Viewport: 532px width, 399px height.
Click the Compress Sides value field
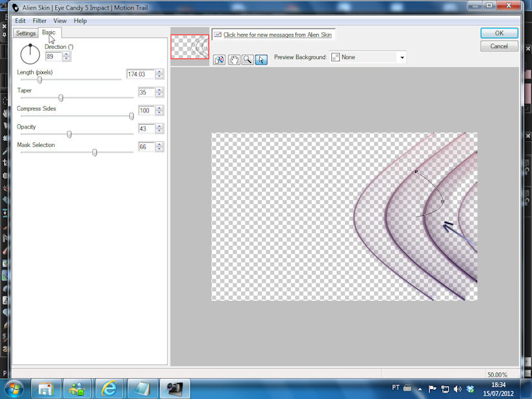(146, 110)
